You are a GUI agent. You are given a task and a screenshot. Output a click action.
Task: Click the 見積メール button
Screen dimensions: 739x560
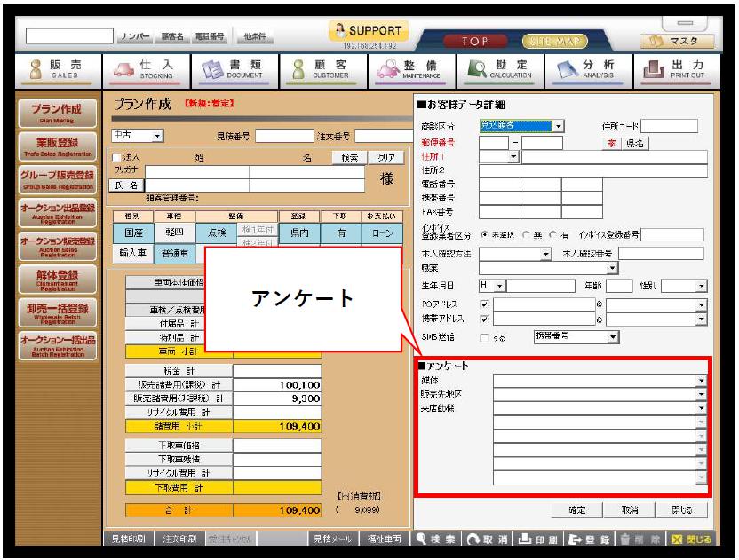coord(333,540)
